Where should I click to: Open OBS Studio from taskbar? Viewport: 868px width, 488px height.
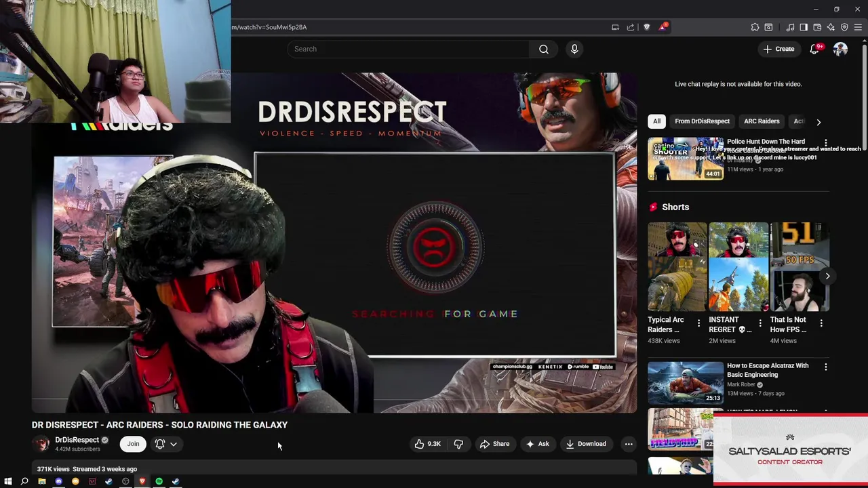[x=125, y=481]
